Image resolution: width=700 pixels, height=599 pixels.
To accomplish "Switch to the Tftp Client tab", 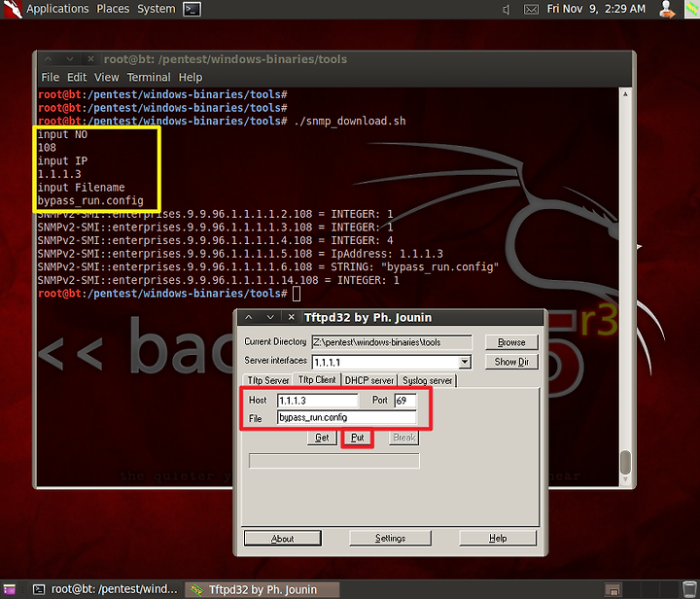I will tap(317, 379).
